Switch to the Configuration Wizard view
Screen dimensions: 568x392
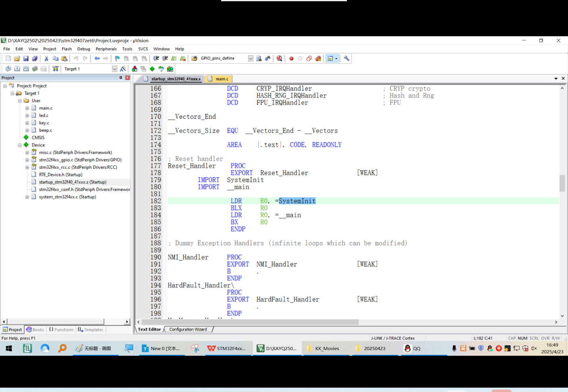pyautogui.click(x=189, y=329)
